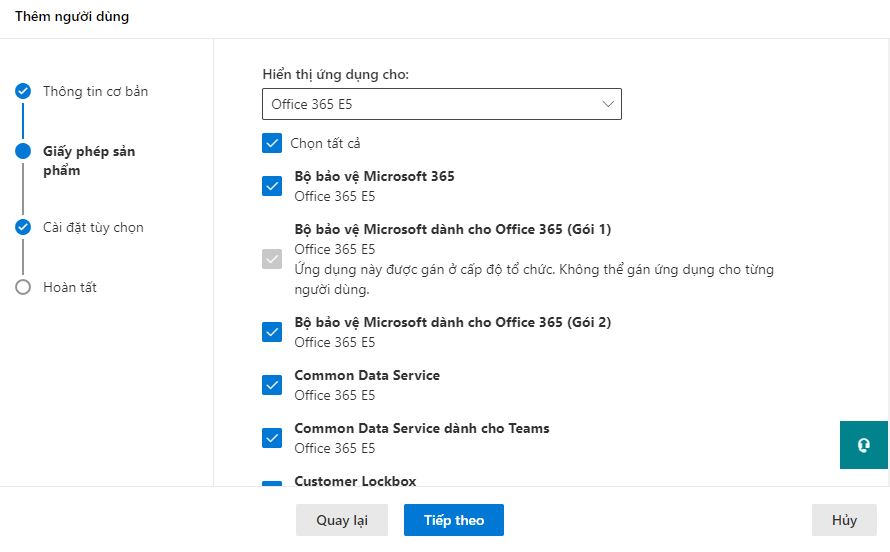Viewport: 890px width, 552px height.
Task: Toggle the Customer Lockbox checkbox
Action: tap(272, 483)
